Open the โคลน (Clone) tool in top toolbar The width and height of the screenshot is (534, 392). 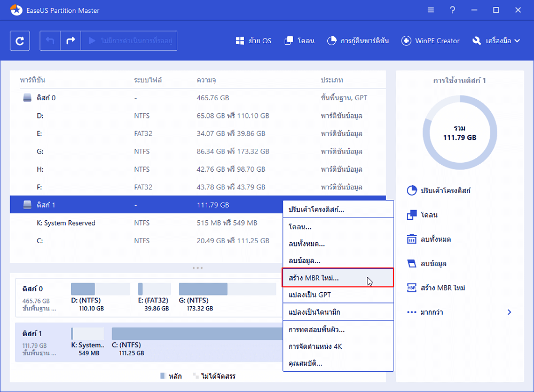tap(299, 41)
